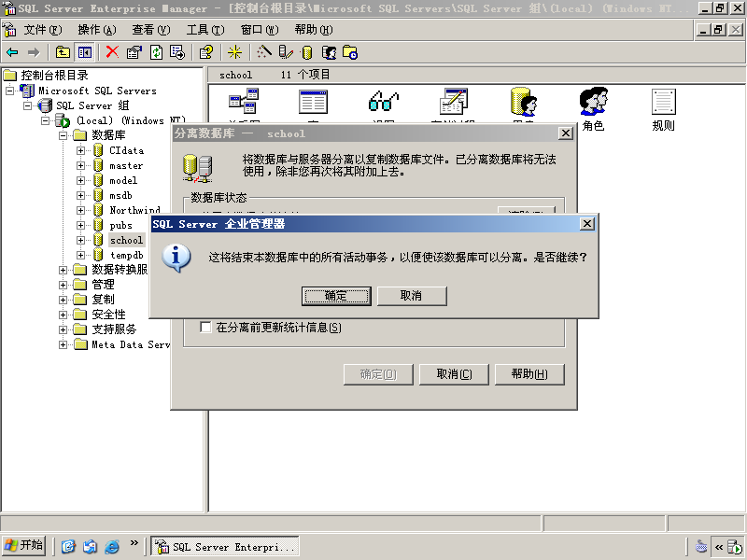This screenshot has height=560, width=747.
Task: Click the New job toolbar icon
Action: [350, 52]
